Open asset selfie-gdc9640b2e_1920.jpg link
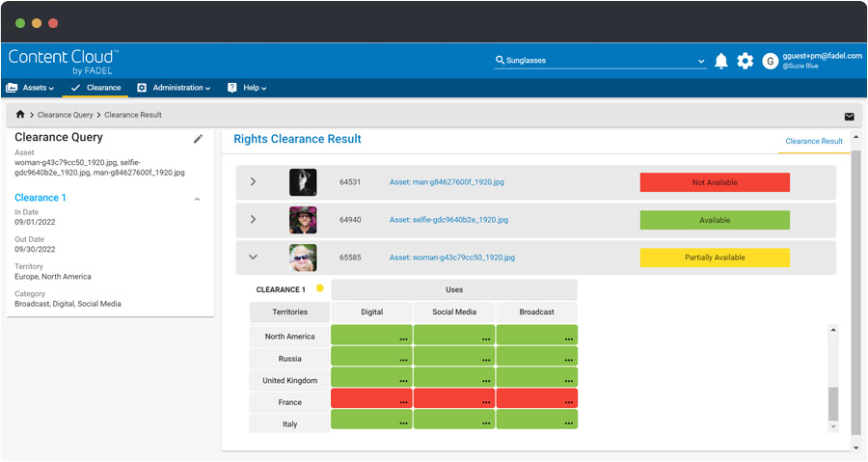Screen dimensions: 868x462 point(448,220)
